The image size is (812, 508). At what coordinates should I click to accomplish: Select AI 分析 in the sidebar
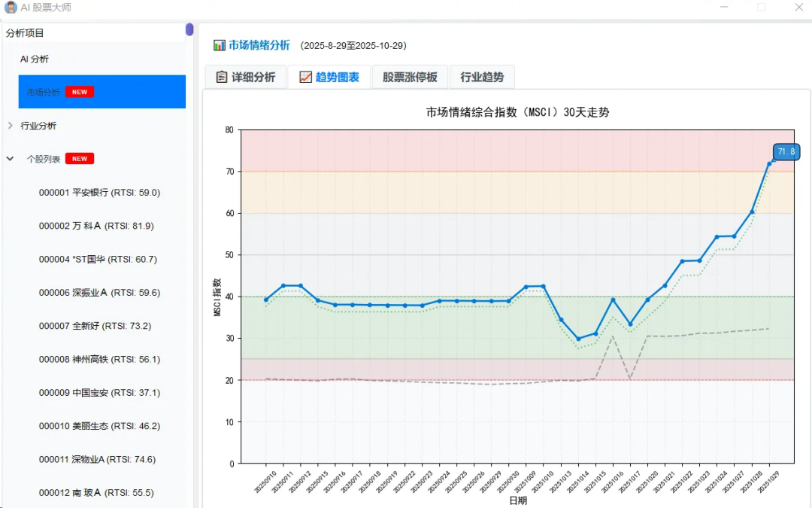tap(35, 59)
